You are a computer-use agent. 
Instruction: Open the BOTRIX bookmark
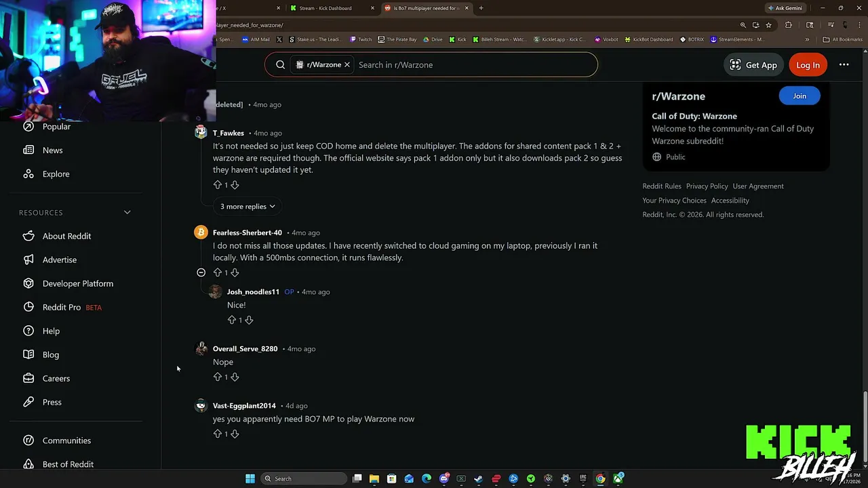[x=692, y=39]
